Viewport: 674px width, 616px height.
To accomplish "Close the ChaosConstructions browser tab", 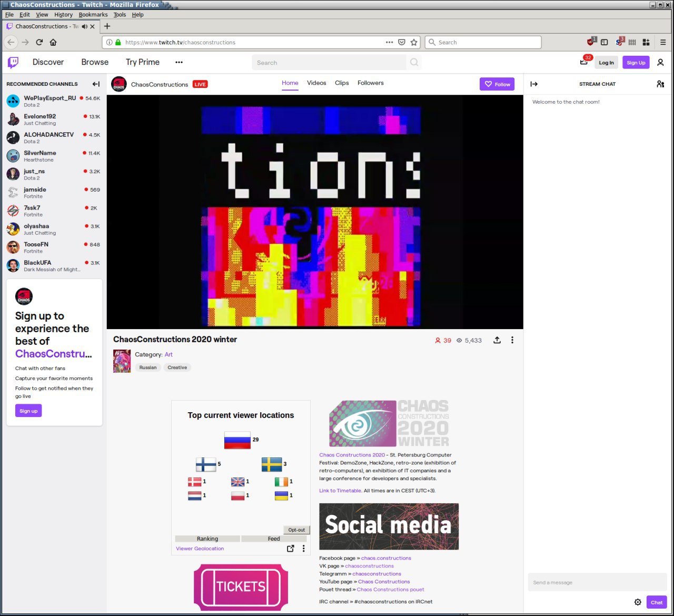I will (93, 26).
